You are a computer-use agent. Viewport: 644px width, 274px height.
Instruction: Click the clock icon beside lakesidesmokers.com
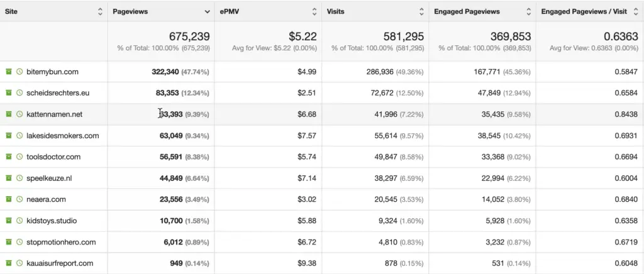click(x=19, y=135)
